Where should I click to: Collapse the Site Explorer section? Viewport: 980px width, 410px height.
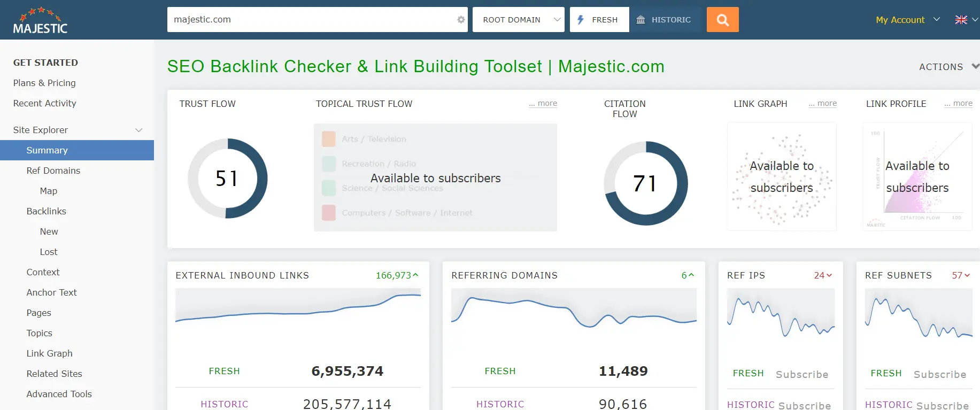[138, 130]
